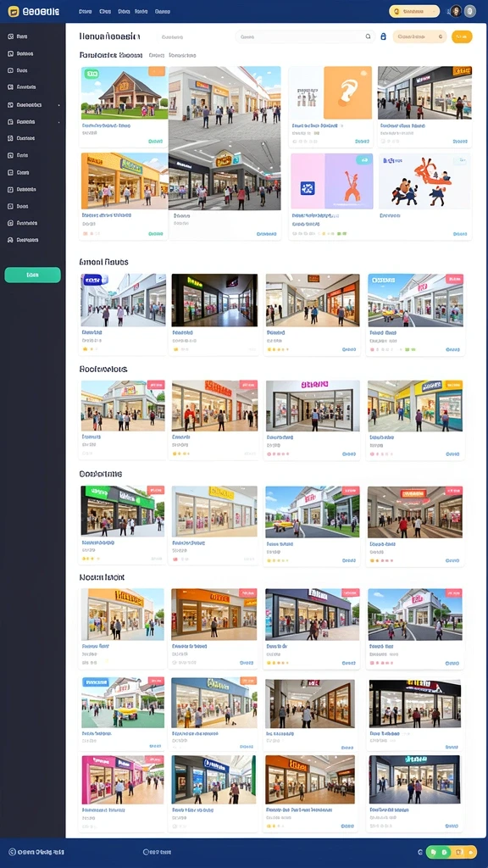The image size is (488, 868).
Task: Open the first top navigation menu item
Action: click(86, 11)
